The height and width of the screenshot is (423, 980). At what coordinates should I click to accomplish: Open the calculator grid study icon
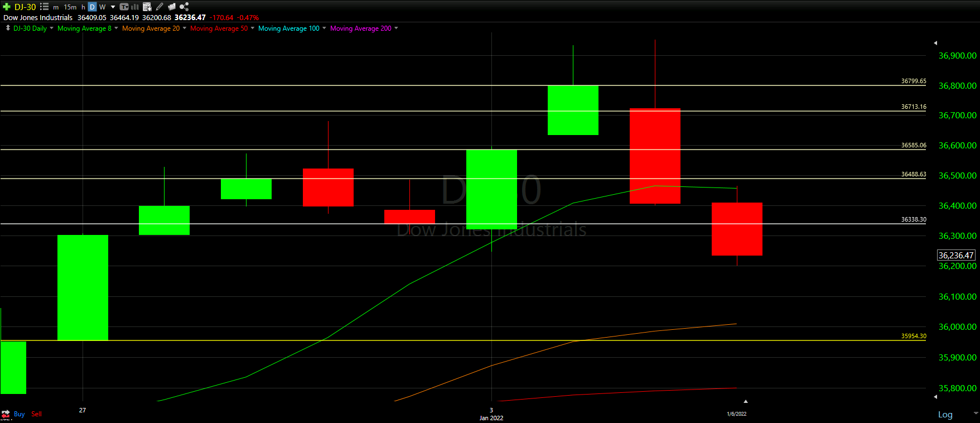147,7
